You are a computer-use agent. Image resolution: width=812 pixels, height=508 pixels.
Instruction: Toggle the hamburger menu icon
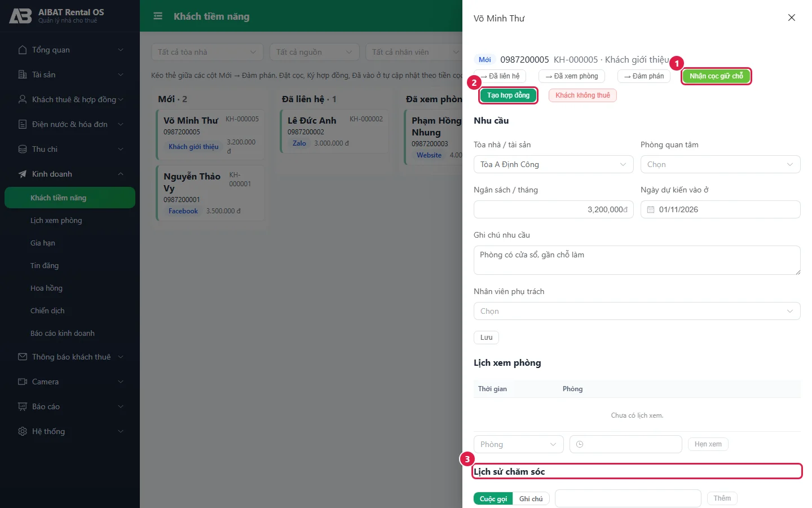[x=158, y=16]
